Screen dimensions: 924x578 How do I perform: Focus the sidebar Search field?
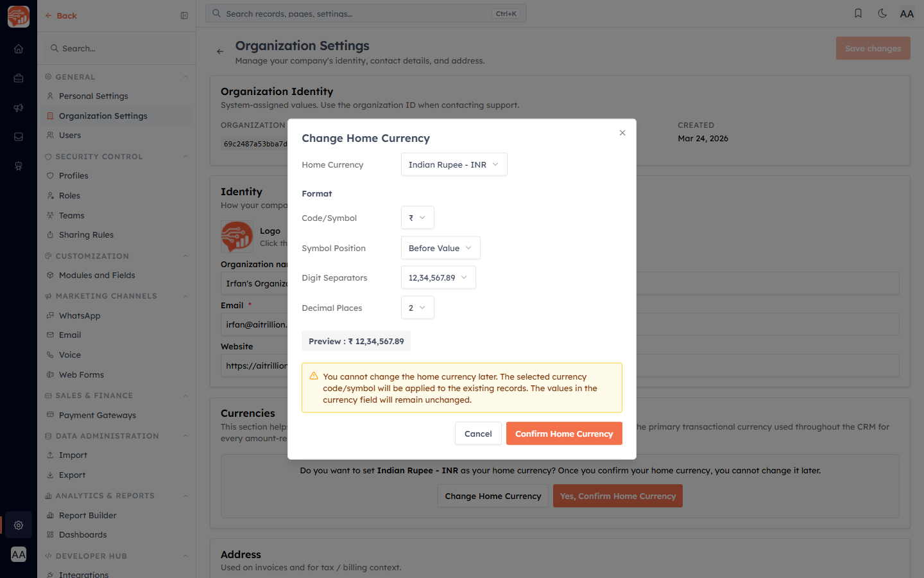click(116, 48)
